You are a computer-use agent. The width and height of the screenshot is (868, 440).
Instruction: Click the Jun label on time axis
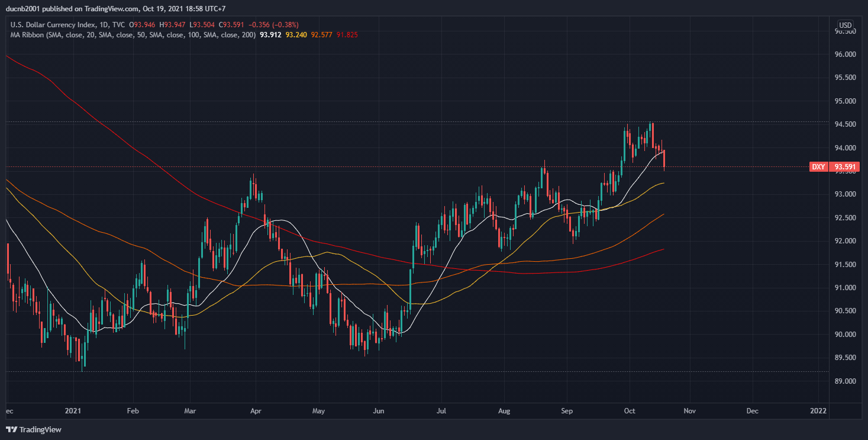point(379,410)
